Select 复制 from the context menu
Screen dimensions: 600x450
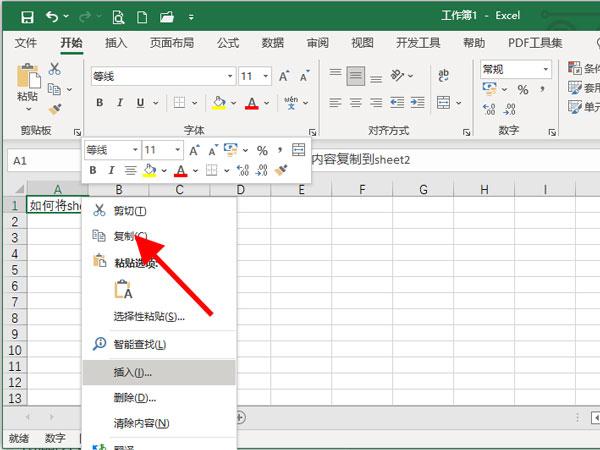click(129, 236)
